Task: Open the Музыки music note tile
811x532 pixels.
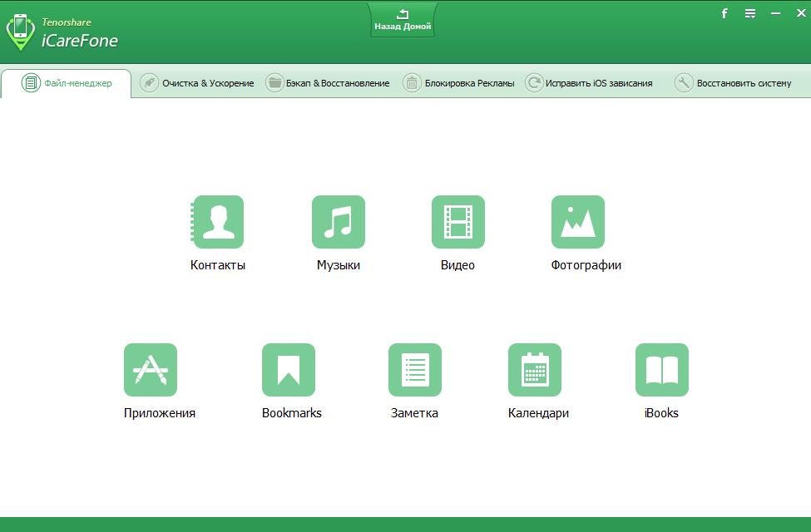Action: [x=339, y=222]
